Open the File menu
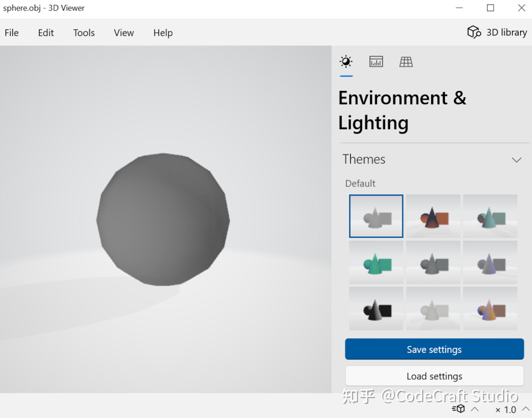Screen dimensions: 532x418 [x=12, y=33]
